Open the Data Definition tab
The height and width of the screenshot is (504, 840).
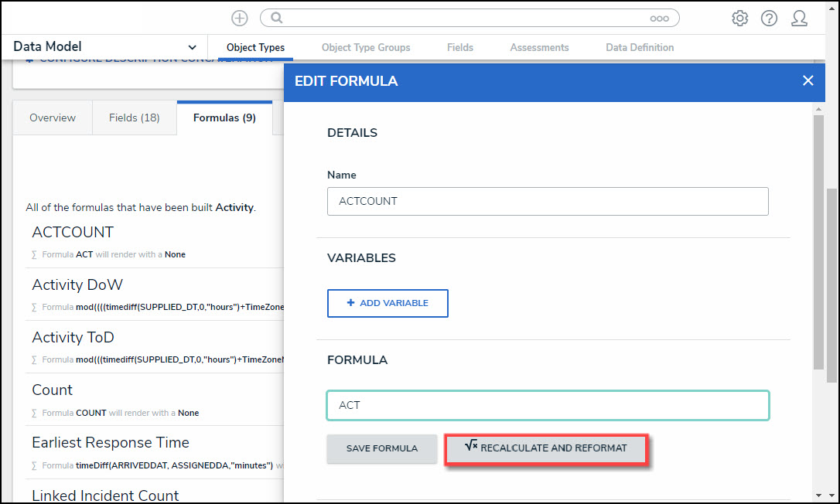coord(640,47)
